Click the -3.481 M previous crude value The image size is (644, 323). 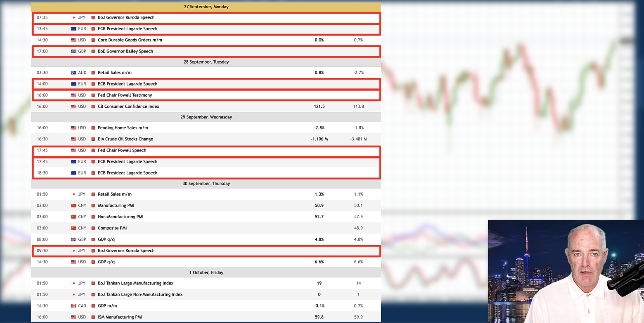[358, 139]
